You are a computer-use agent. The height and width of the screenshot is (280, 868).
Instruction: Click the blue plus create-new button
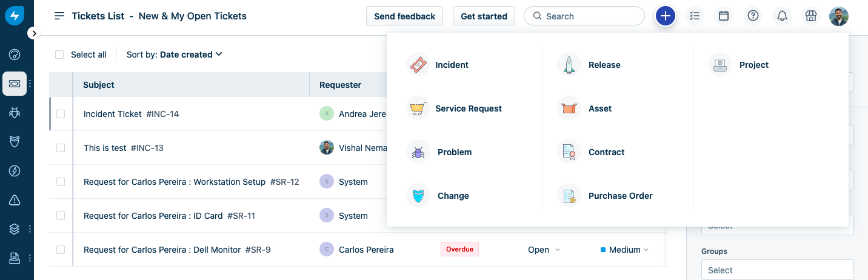665,16
